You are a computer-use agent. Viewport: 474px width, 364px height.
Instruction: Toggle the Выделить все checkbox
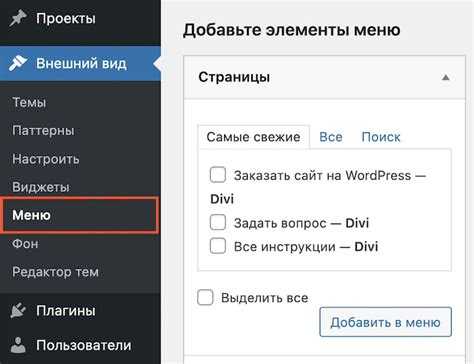205,297
